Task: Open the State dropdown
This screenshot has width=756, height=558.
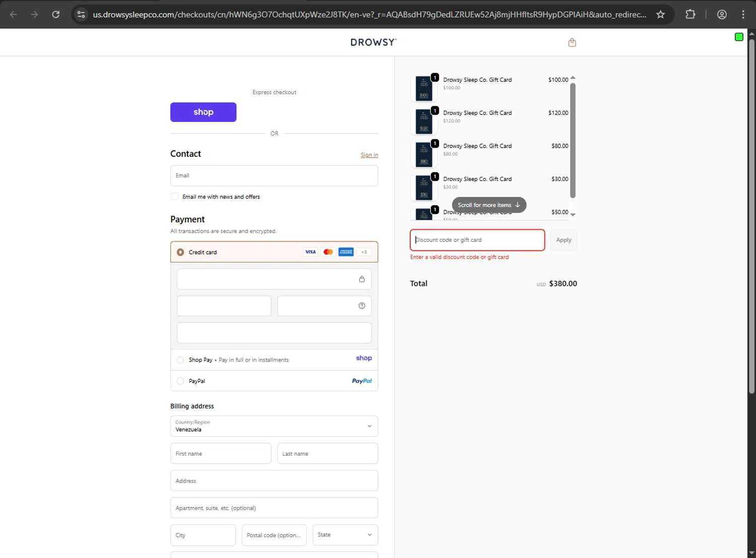Action: [345, 535]
